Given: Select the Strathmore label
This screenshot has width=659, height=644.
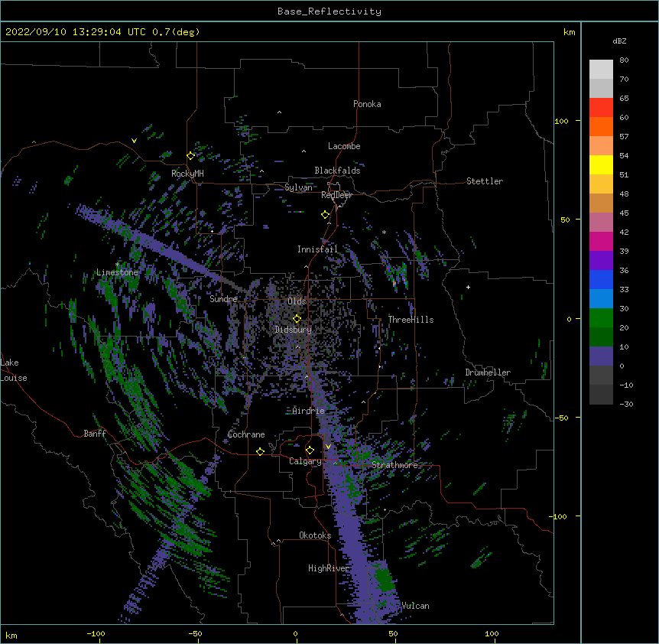Looking at the screenshot, I should [394, 465].
